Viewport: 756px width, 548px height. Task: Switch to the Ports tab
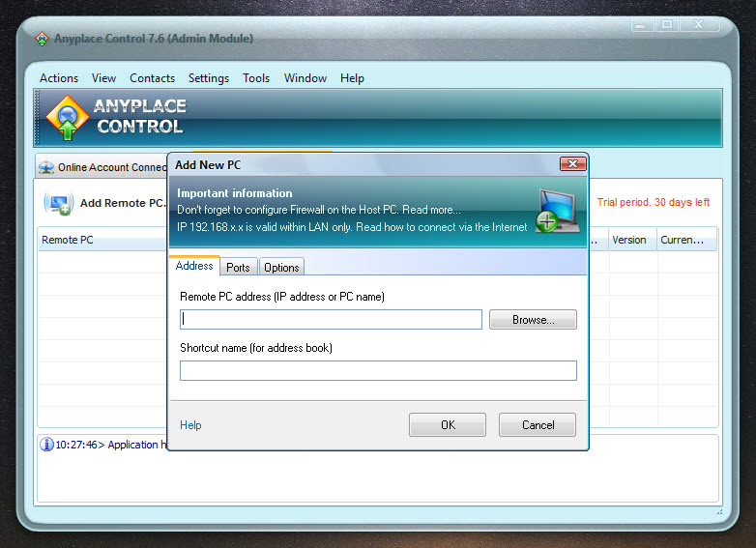tap(238, 268)
